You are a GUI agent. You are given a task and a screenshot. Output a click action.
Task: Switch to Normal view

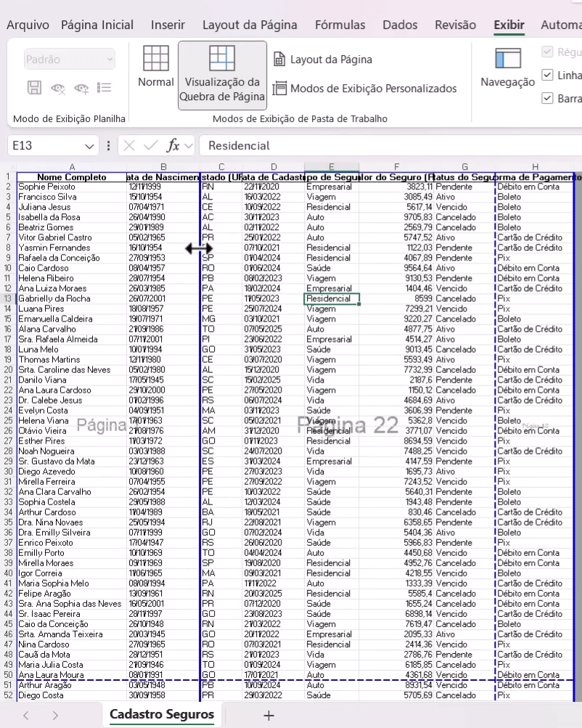tap(155, 66)
